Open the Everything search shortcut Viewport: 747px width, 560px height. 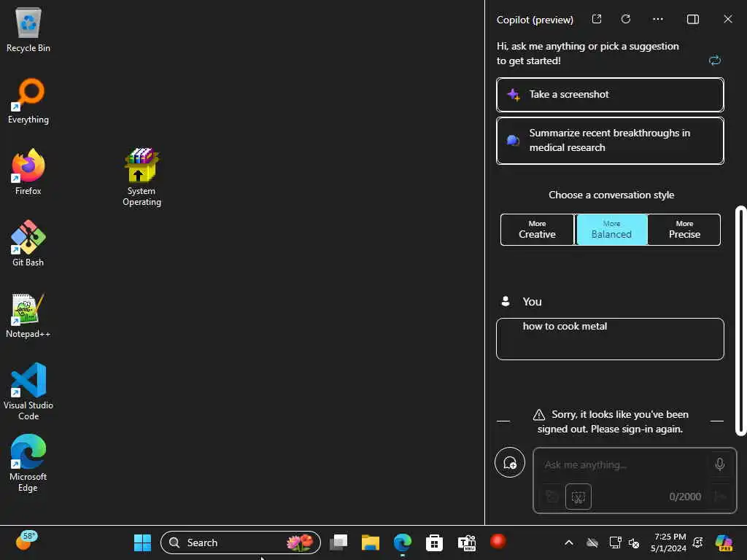[28, 101]
